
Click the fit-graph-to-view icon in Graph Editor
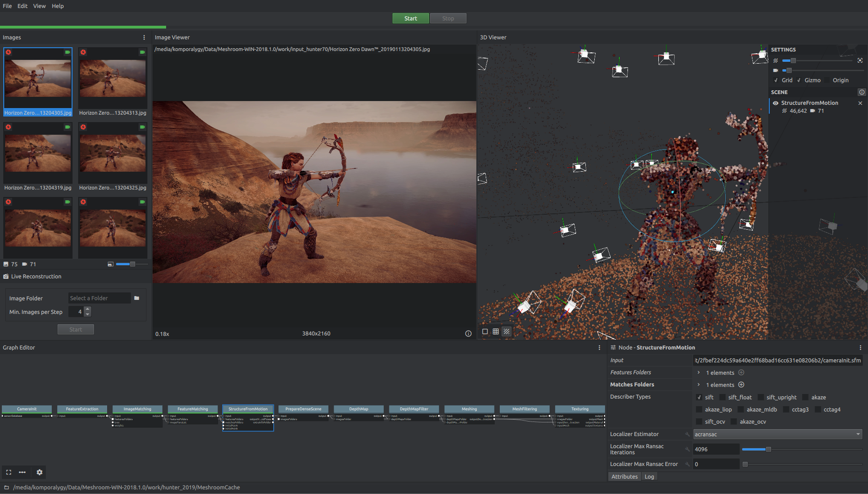coord(8,472)
